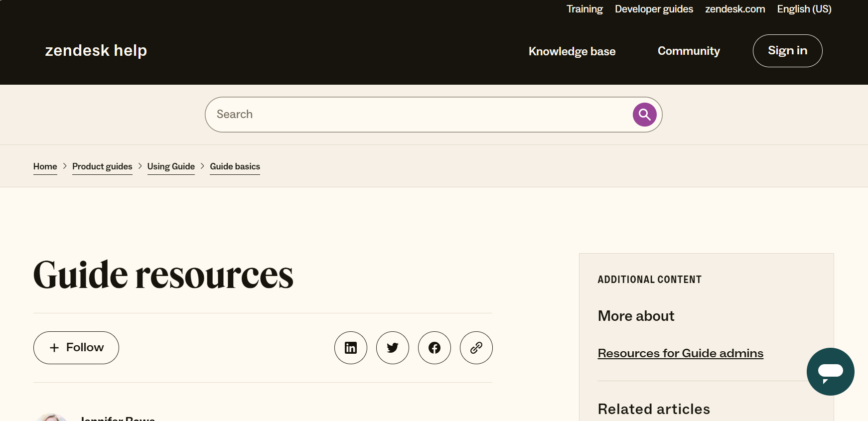Viewport: 868px width, 421px height.
Task: Follow this article
Action: point(76,348)
